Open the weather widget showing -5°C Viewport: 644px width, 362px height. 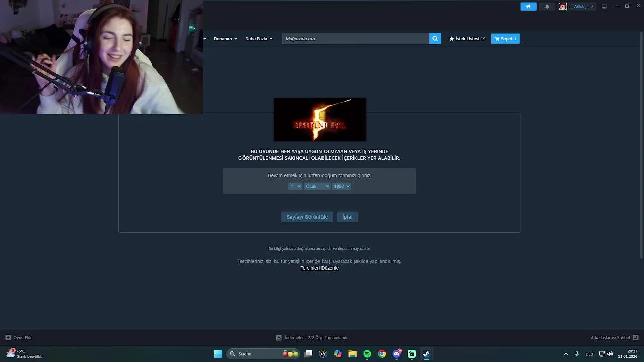point(24,354)
